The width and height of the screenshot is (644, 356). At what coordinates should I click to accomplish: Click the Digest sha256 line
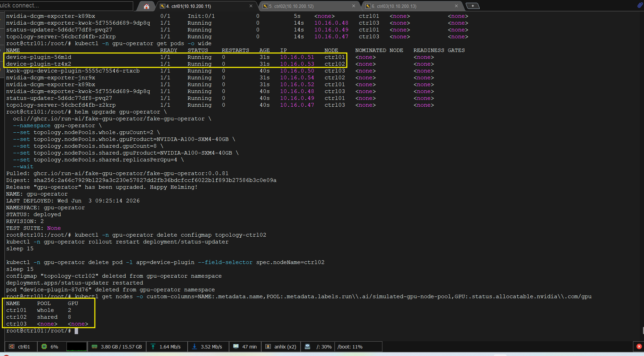(x=141, y=180)
